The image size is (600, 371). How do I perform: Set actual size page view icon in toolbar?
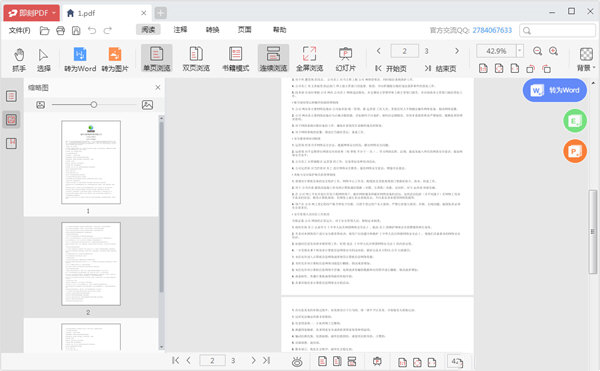pos(483,68)
